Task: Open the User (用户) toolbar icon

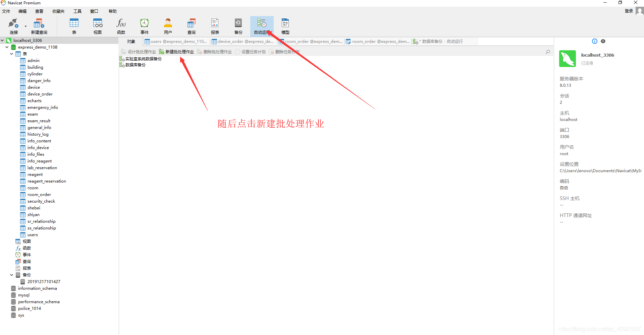Action: coord(168,26)
